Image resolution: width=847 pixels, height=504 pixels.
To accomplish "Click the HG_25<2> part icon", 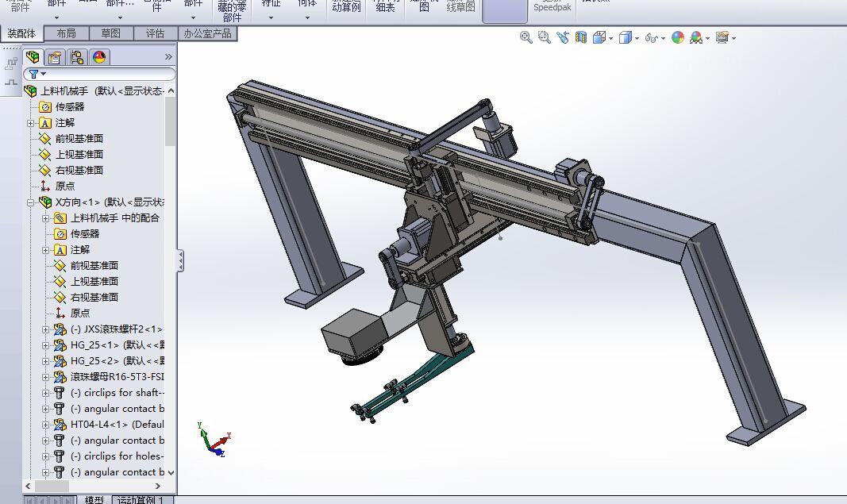I will click(x=60, y=361).
